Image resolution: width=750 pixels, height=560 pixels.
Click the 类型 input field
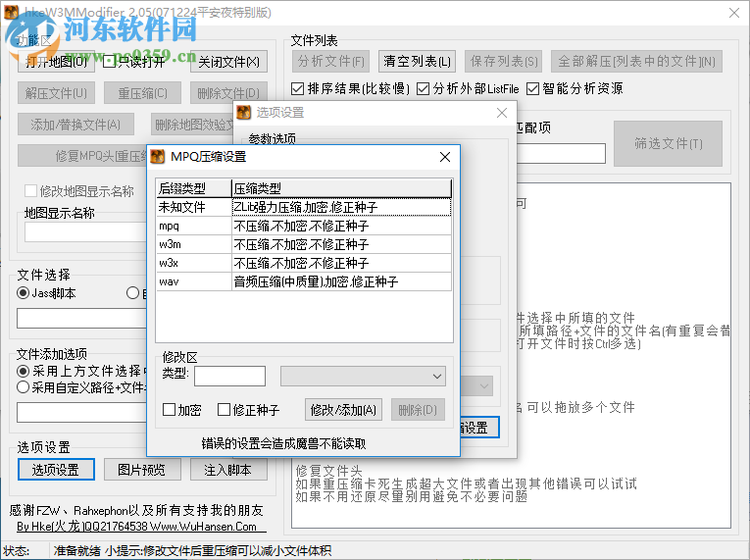pos(229,377)
